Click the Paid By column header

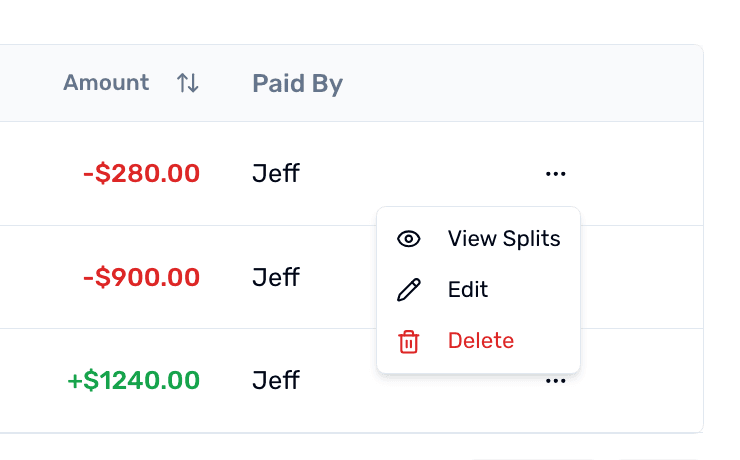coord(297,84)
